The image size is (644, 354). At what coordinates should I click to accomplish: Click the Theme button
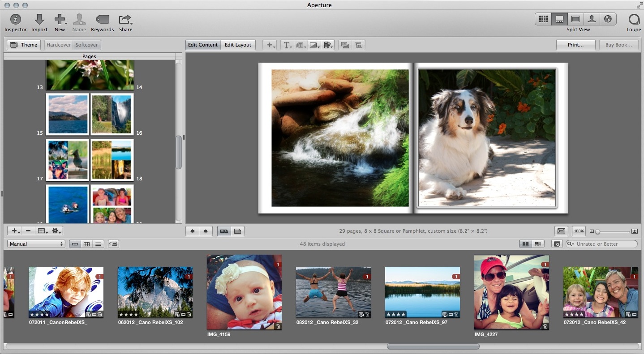point(24,45)
